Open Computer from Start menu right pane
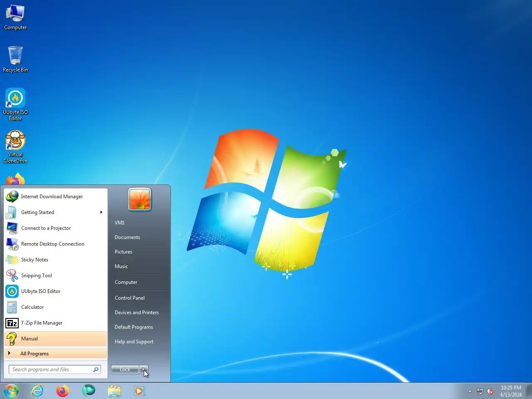 [126, 282]
